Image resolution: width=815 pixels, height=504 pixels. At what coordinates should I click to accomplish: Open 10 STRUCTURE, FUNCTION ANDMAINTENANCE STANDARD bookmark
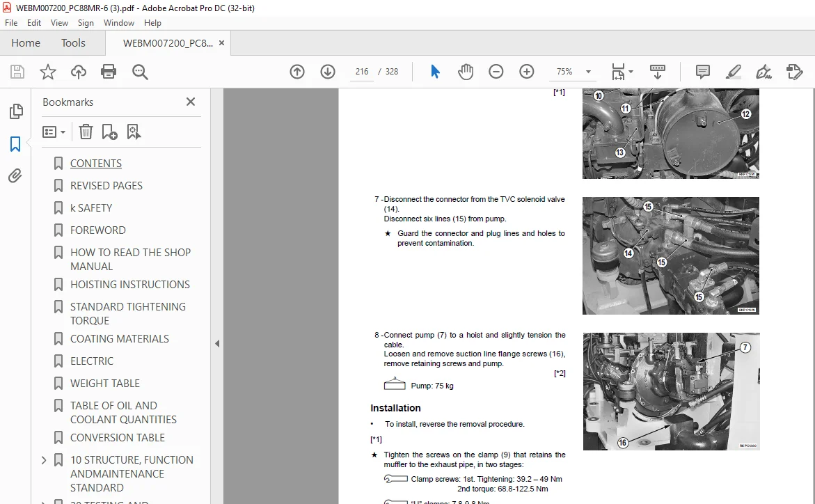pos(132,474)
